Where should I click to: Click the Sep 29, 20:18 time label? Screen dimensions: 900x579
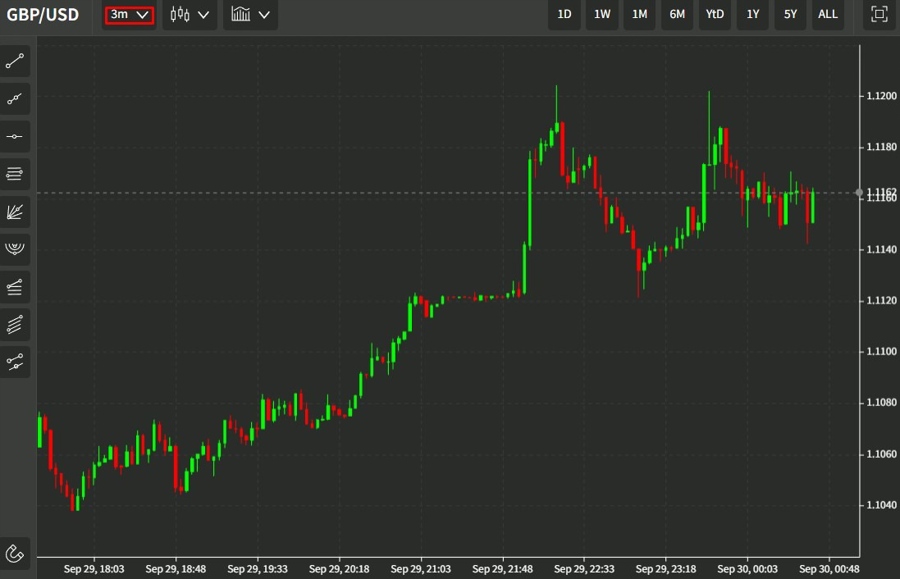pyautogui.click(x=339, y=569)
